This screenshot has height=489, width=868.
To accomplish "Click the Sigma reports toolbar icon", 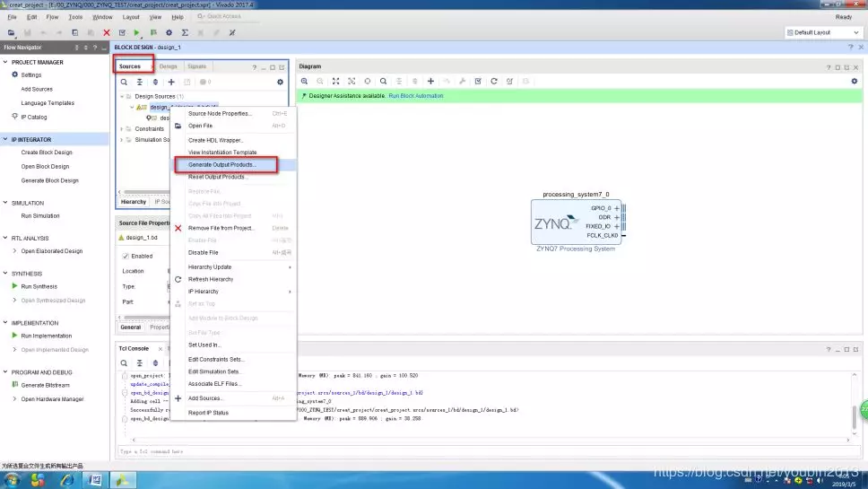I will pos(185,32).
